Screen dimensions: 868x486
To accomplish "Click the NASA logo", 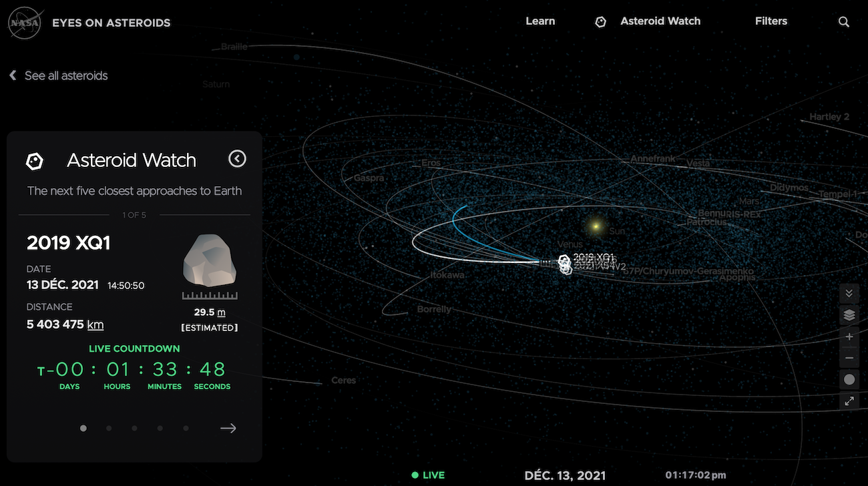I will tap(26, 23).
